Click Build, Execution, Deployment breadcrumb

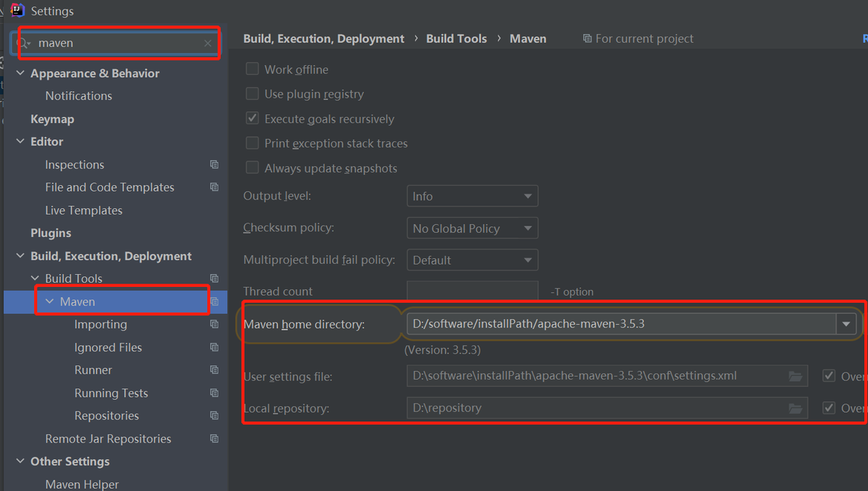[324, 38]
